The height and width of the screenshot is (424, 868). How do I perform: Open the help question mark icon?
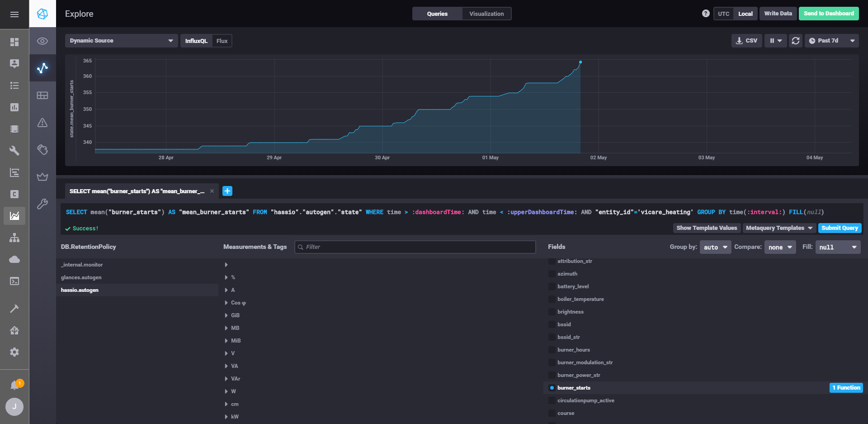706,14
